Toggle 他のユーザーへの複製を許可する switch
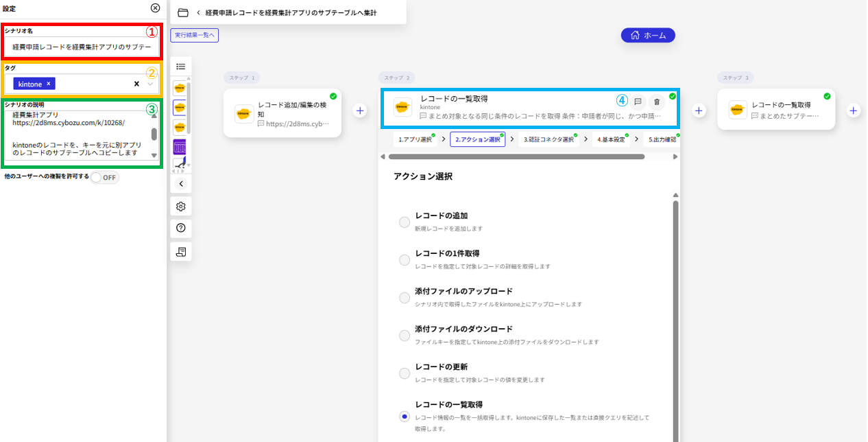The image size is (868, 442). tap(105, 178)
